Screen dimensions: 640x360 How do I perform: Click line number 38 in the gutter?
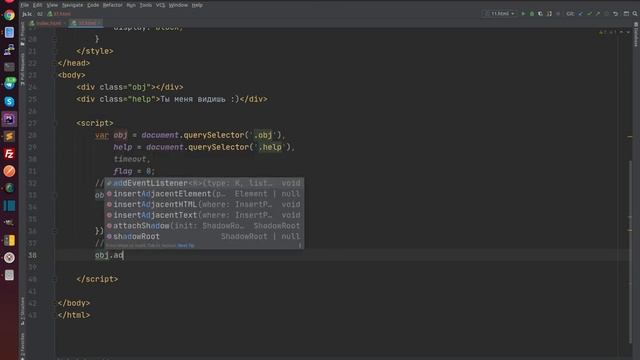(x=32, y=256)
